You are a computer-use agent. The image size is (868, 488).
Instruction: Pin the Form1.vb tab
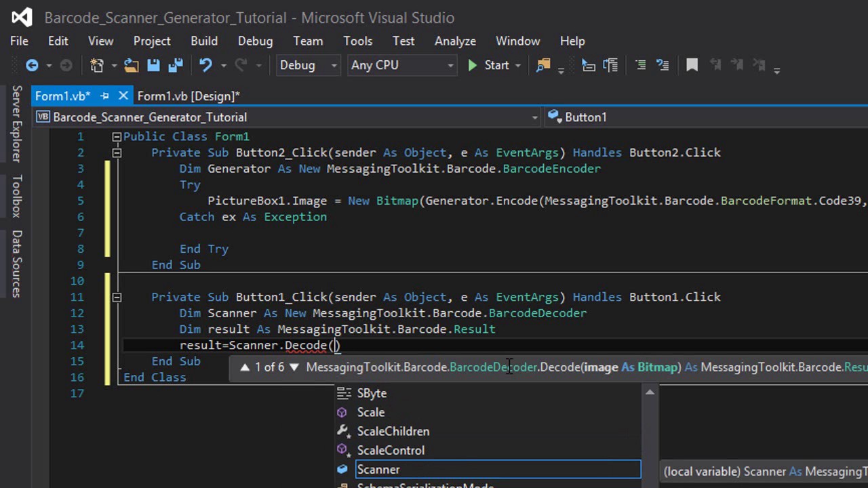tap(104, 96)
